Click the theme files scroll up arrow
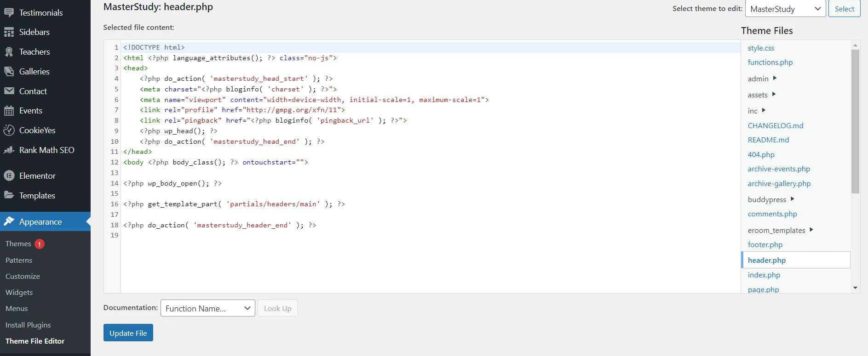This screenshot has width=868, height=356. 855,45
